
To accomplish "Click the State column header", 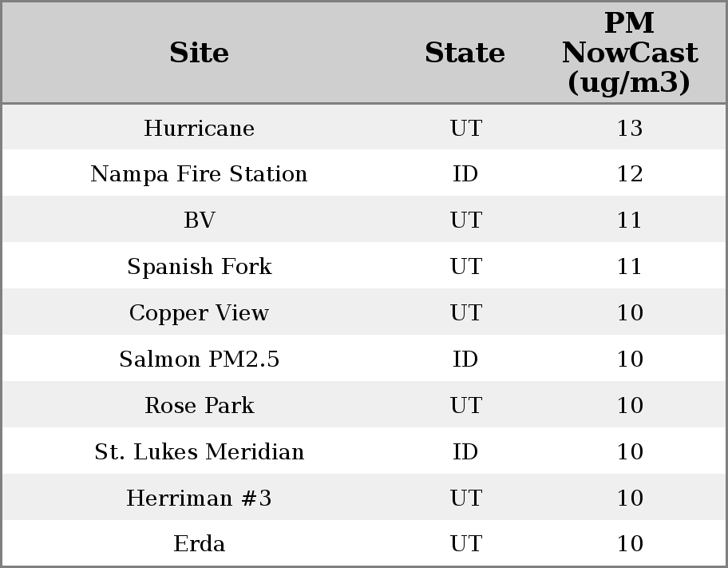I will click(465, 53).
